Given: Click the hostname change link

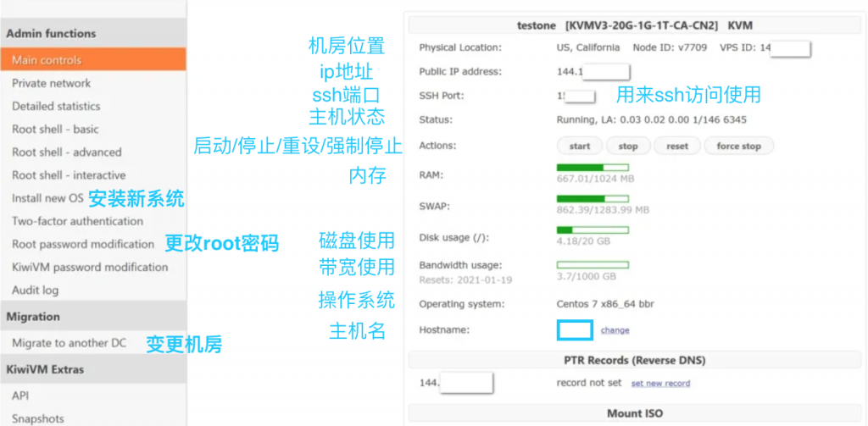Looking at the screenshot, I should 615,330.
